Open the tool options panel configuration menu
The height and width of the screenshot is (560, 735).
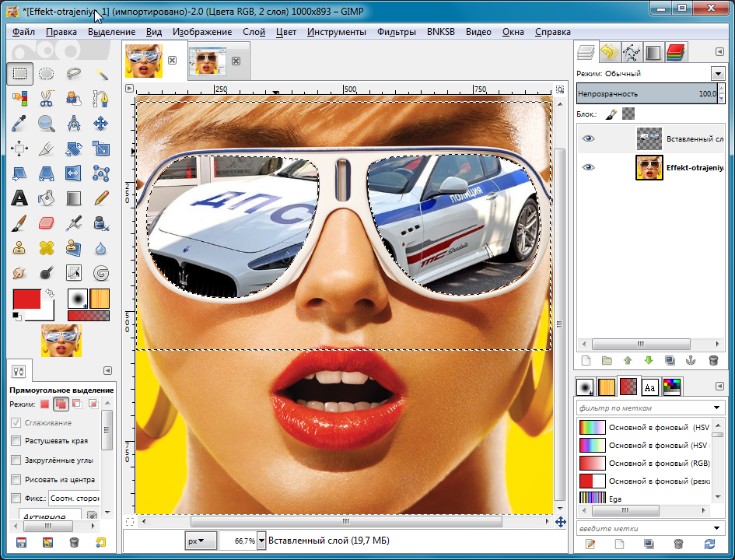click(x=107, y=371)
